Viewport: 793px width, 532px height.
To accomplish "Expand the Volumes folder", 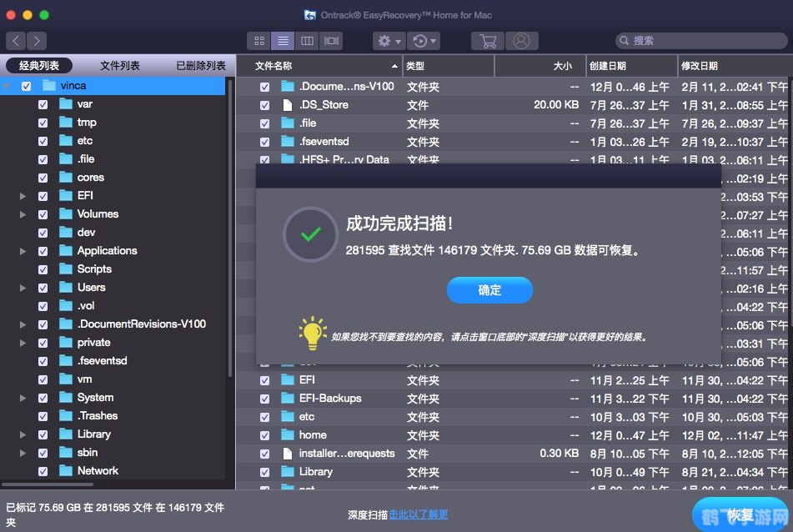I will (23, 213).
